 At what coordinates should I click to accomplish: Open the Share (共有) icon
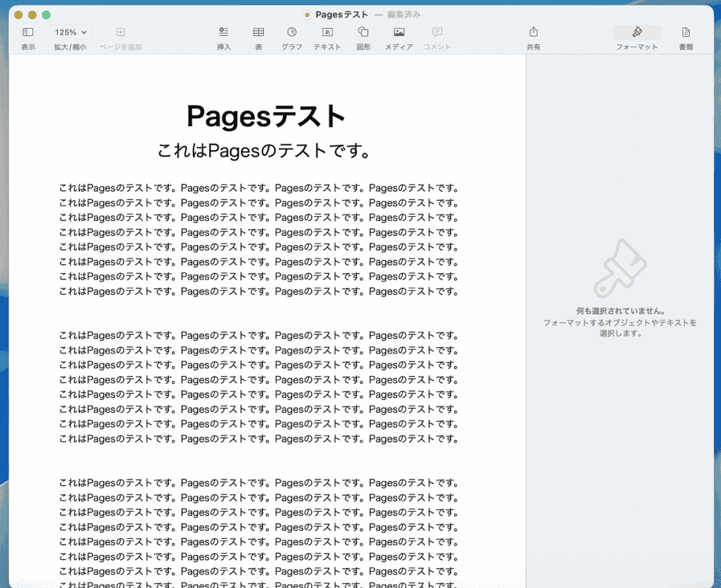534,31
